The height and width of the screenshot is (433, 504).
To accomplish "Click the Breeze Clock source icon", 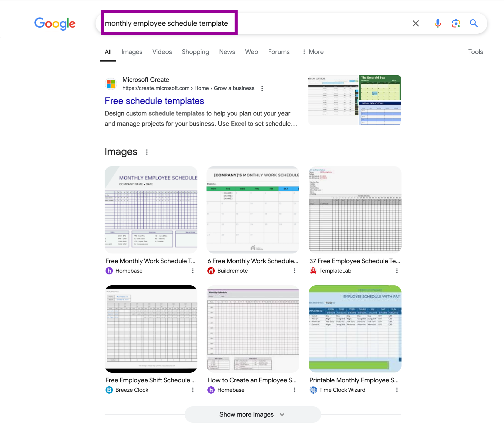I will (109, 390).
